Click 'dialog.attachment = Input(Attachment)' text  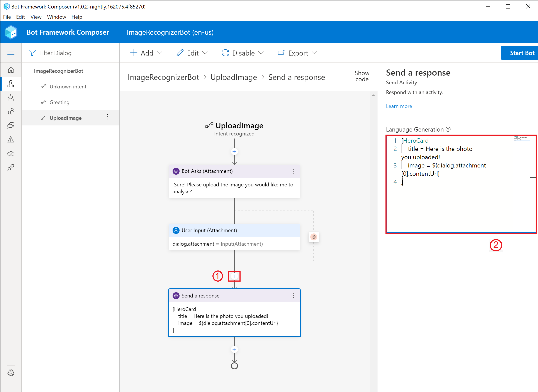(217, 244)
